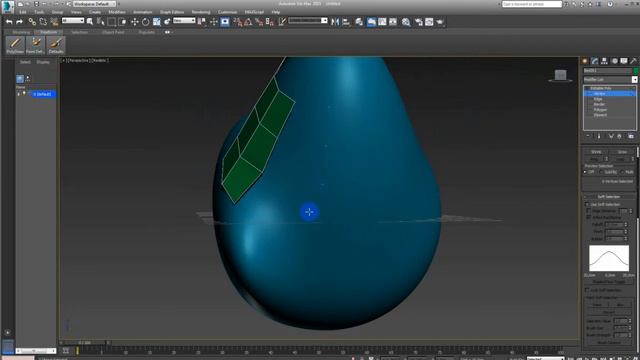Toggle the Select and Manipulate icon

[213, 22]
